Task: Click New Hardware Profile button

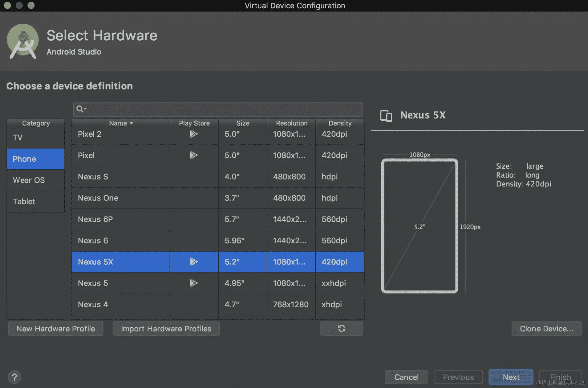Action: click(x=56, y=329)
